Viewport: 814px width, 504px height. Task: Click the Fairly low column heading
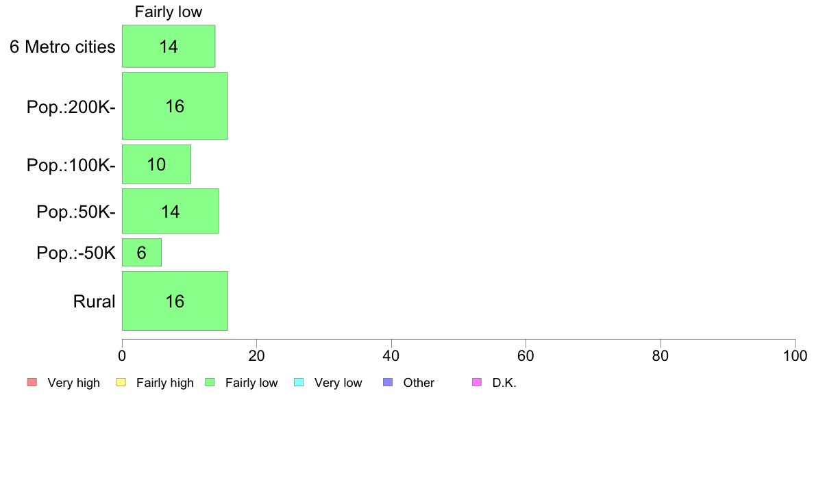(x=168, y=12)
